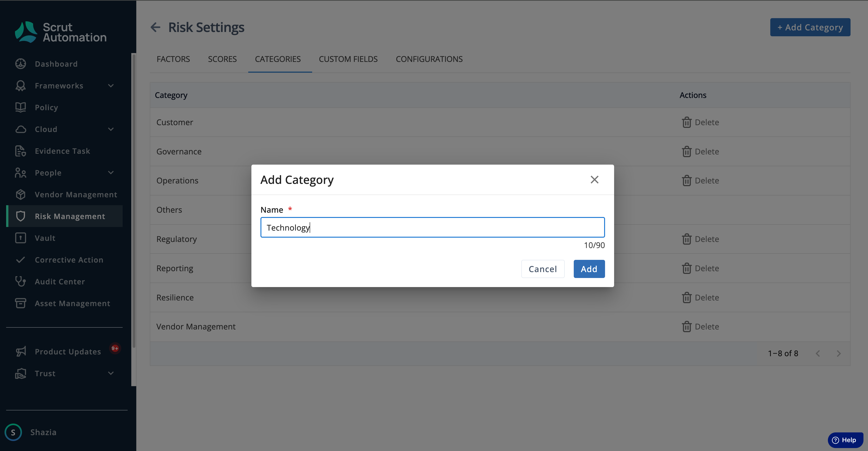Close the Add Category dialog
Screen dimensions: 868x451
point(594,180)
